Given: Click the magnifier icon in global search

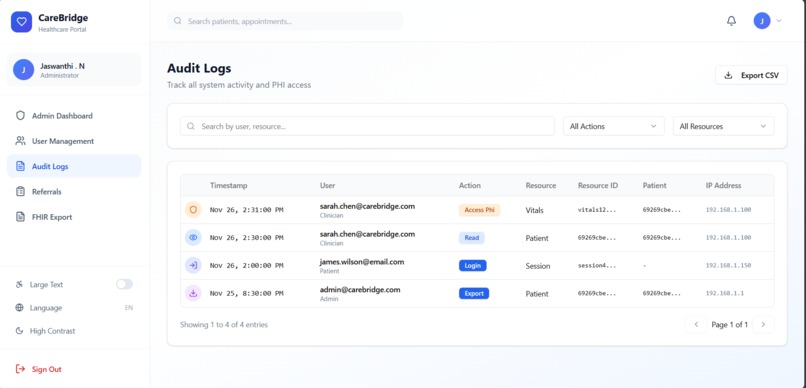Looking at the screenshot, I should (x=178, y=21).
